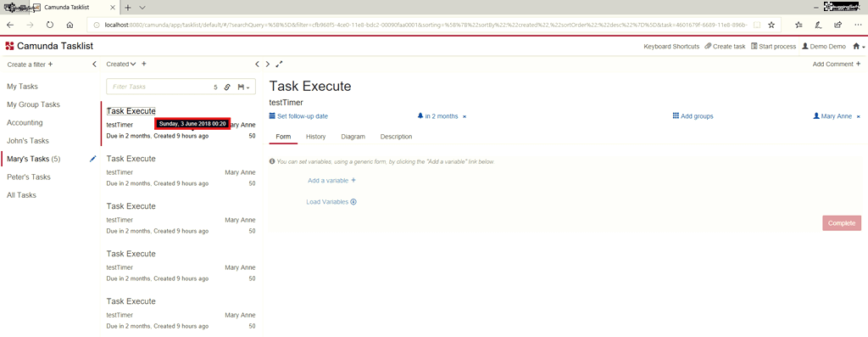The height and width of the screenshot is (337, 868).
Task: Click Add a variable
Action: point(331,180)
